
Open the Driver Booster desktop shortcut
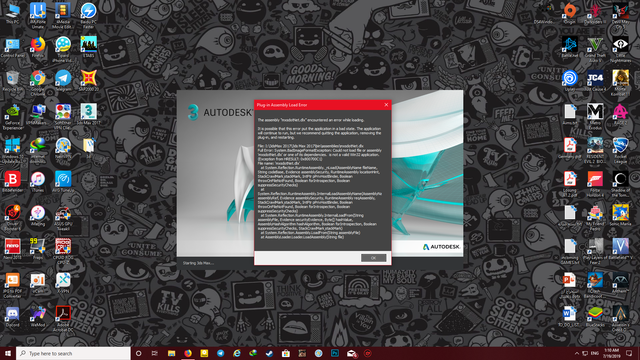click(x=12, y=218)
